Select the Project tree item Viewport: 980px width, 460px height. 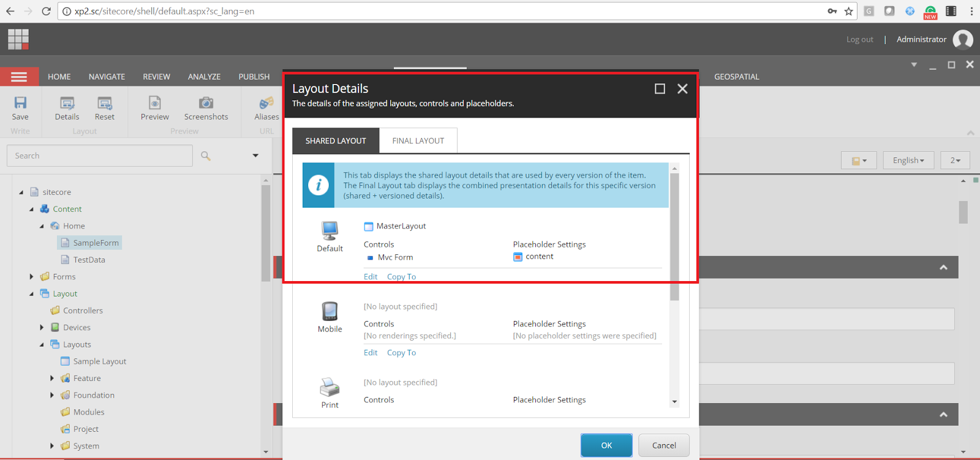(80, 429)
